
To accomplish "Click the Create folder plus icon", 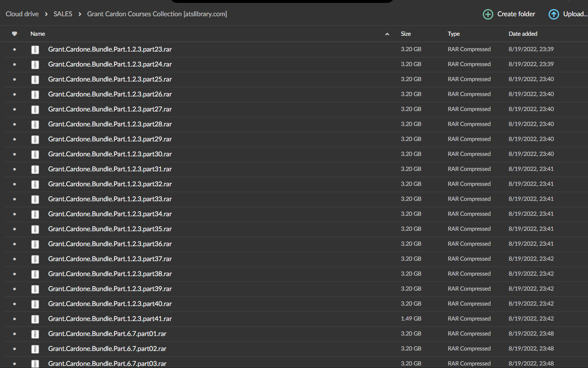I will pyautogui.click(x=487, y=14).
